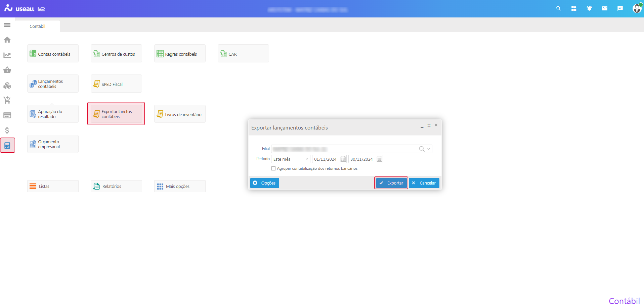The image size is (644, 307).
Task: Select the Contábil tab
Action: click(37, 26)
